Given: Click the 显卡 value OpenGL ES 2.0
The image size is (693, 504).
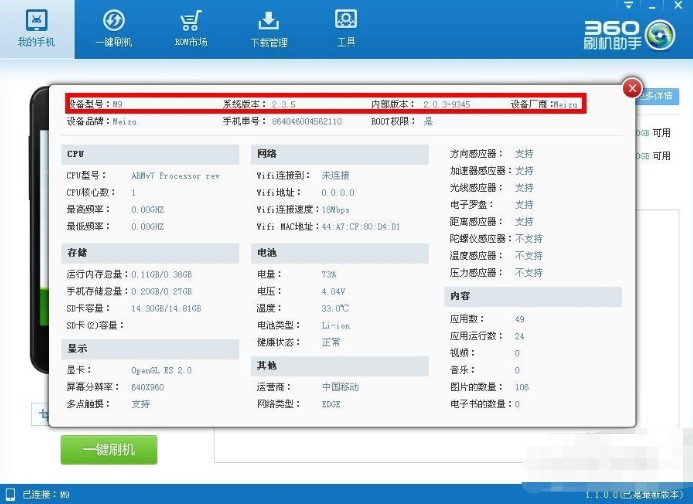Looking at the screenshot, I should [161, 370].
